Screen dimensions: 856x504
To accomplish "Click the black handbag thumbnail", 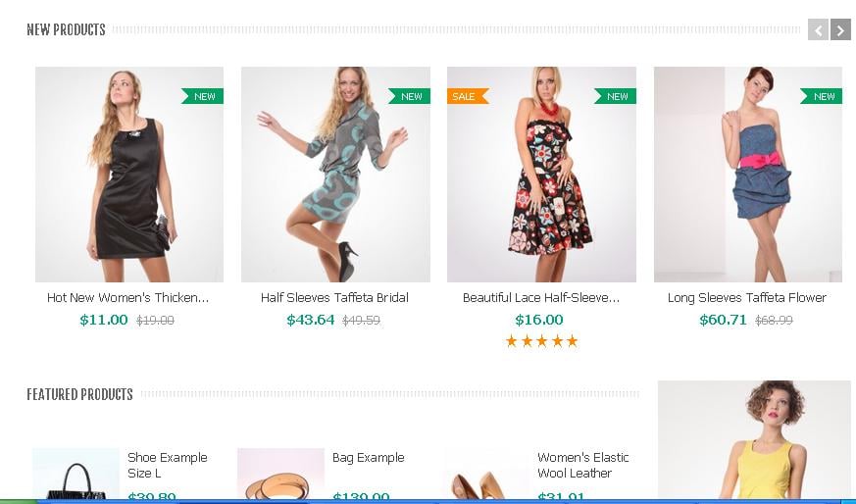I will (76, 476).
